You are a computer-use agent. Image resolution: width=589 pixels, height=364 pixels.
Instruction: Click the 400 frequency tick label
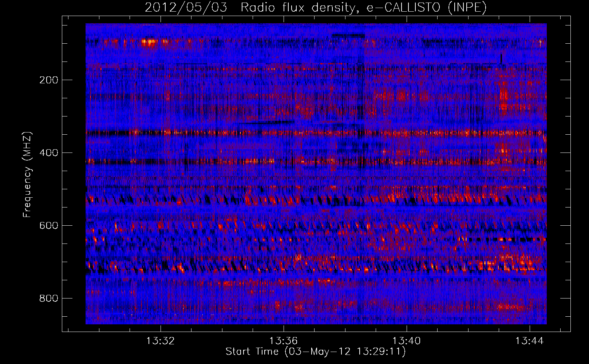tap(49, 153)
